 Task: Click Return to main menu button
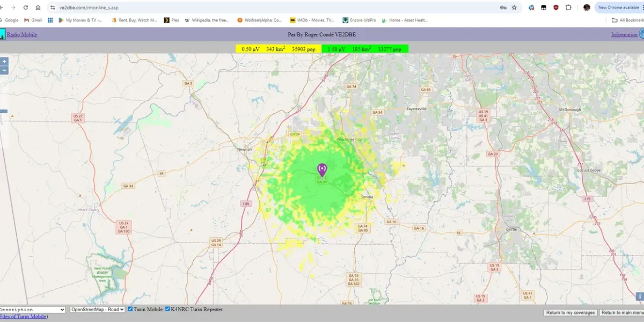click(622, 312)
